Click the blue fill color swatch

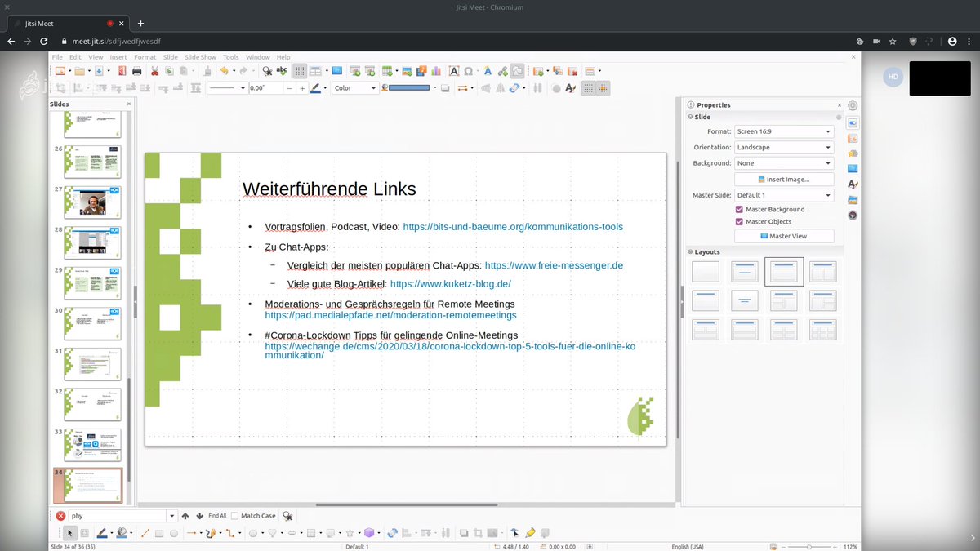coord(409,87)
